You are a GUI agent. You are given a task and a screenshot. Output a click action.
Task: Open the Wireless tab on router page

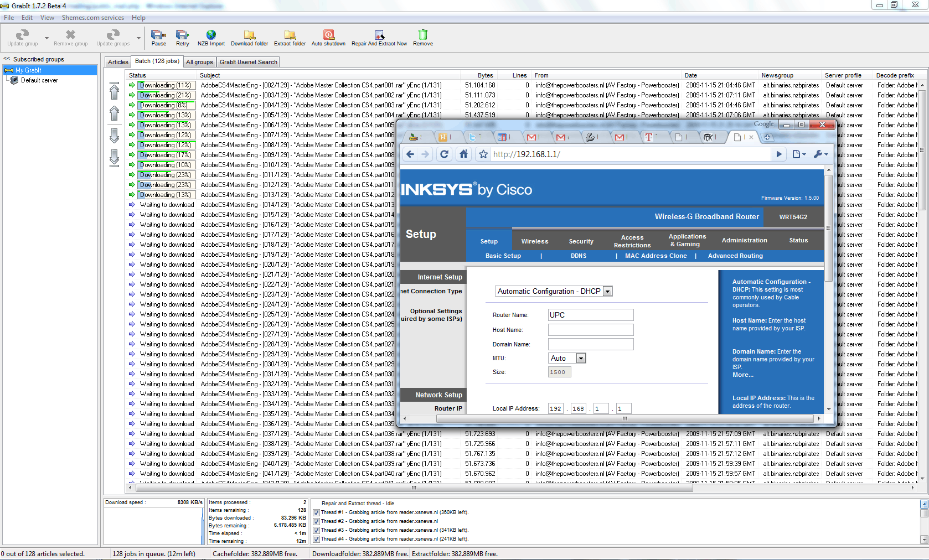point(535,241)
